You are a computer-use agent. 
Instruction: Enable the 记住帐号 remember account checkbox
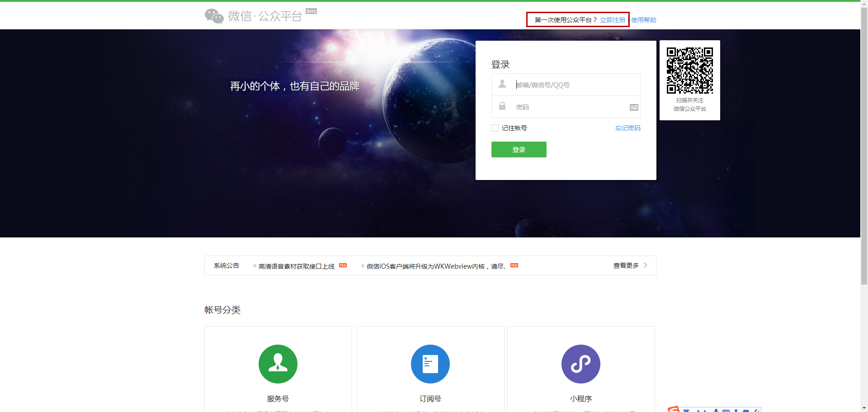[495, 128]
